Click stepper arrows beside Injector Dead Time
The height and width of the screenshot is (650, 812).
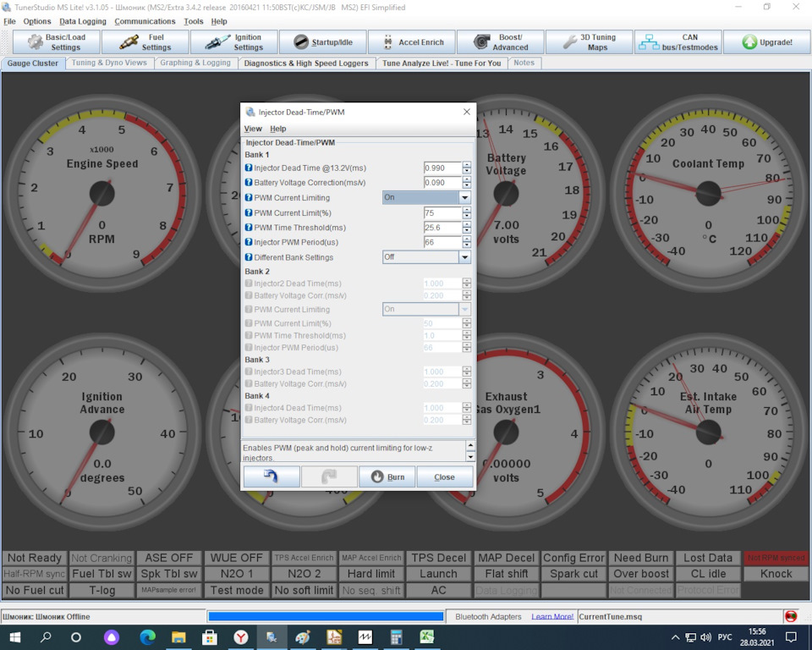pyautogui.click(x=467, y=168)
